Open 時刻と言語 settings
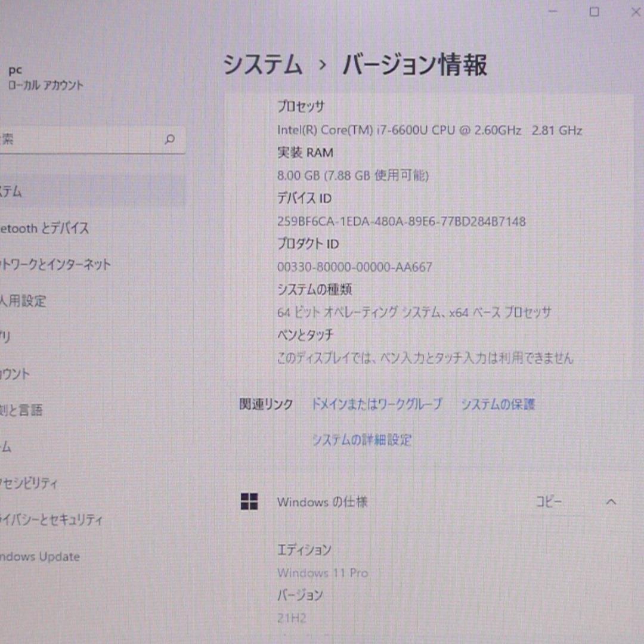The height and width of the screenshot is (644, 644). 21,410
